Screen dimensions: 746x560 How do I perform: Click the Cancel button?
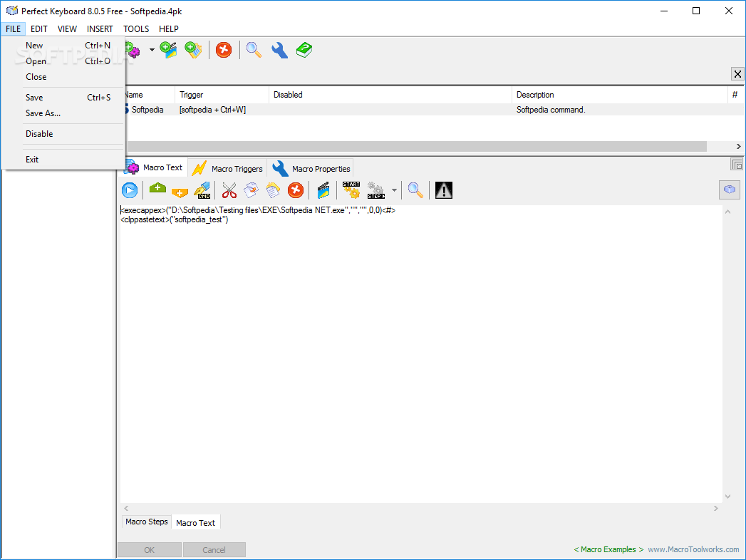coord(214,549)
